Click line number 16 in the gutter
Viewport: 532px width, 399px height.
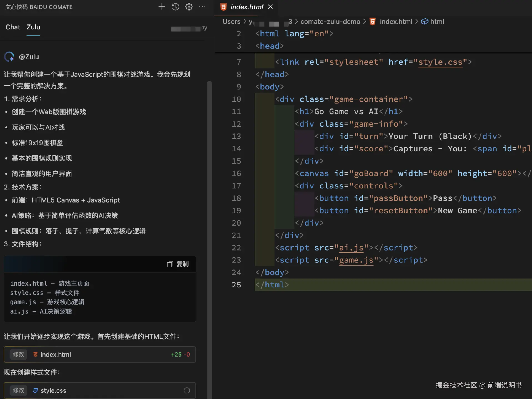[236, 173]
